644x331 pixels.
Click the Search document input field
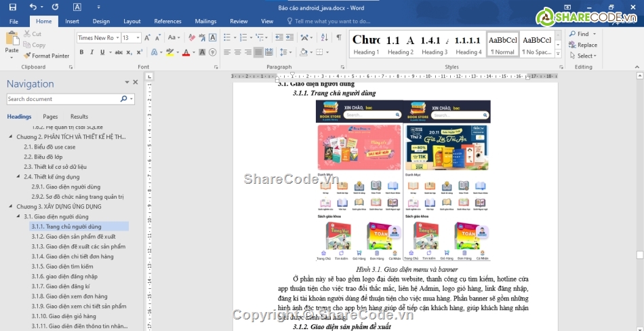(62, 99)
